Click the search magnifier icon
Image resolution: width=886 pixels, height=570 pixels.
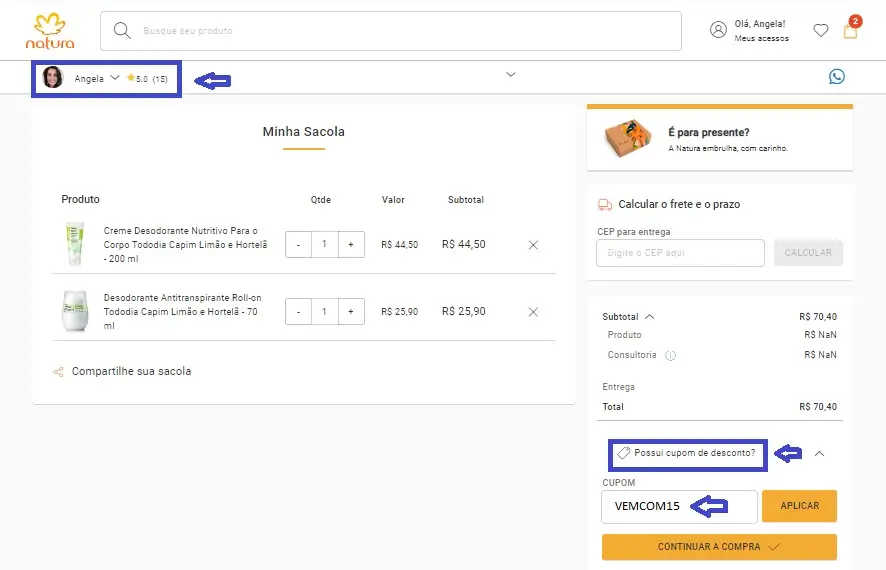click(122, 31)
